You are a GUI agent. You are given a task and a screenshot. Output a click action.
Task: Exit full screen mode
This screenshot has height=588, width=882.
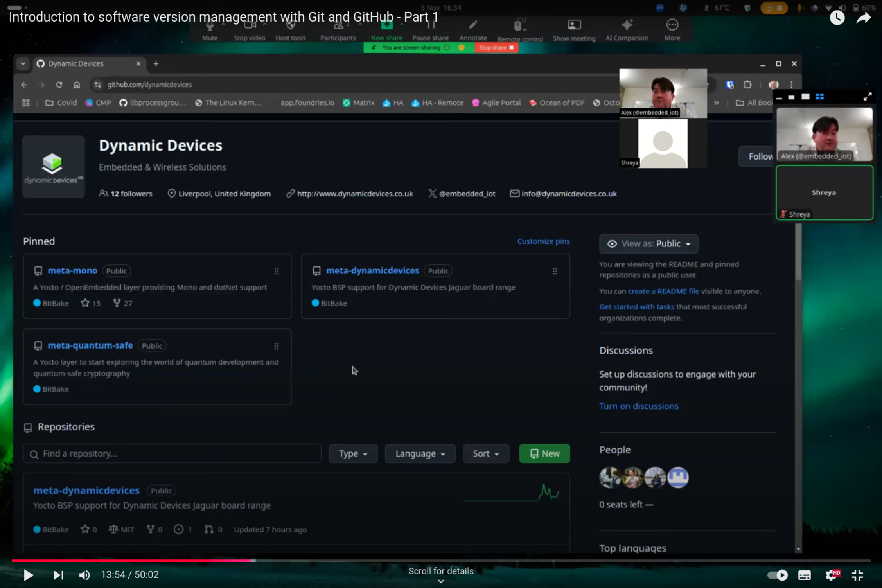(x=857, y=575)
